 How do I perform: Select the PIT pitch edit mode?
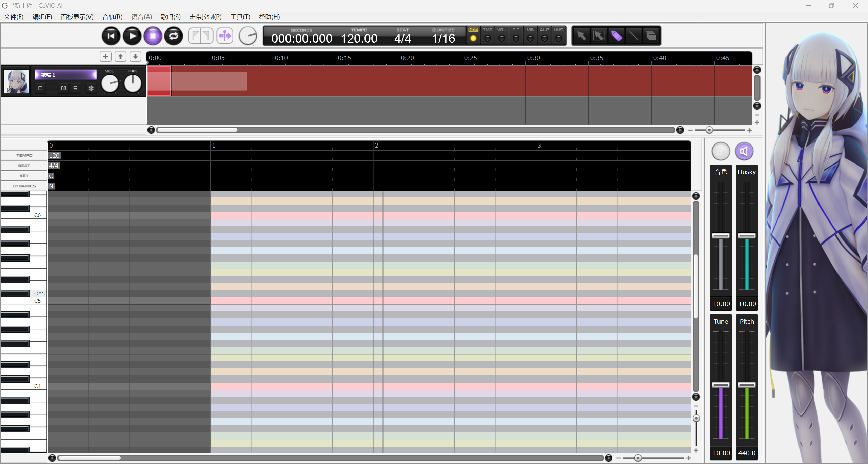(516, 35)
